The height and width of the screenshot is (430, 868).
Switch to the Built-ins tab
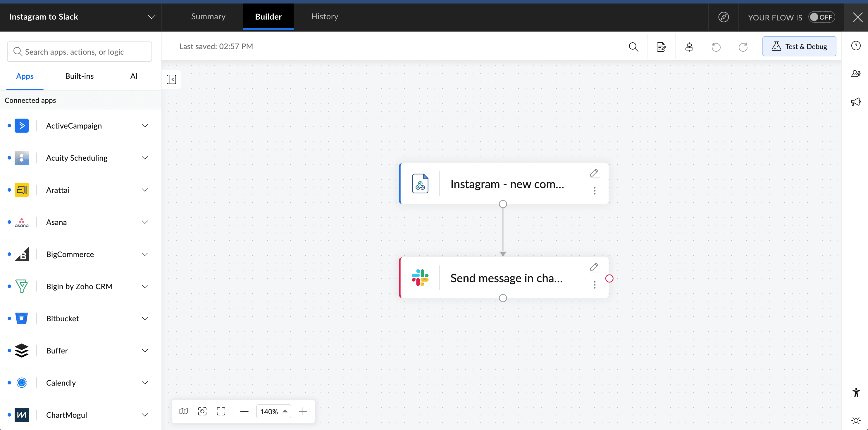79,76
